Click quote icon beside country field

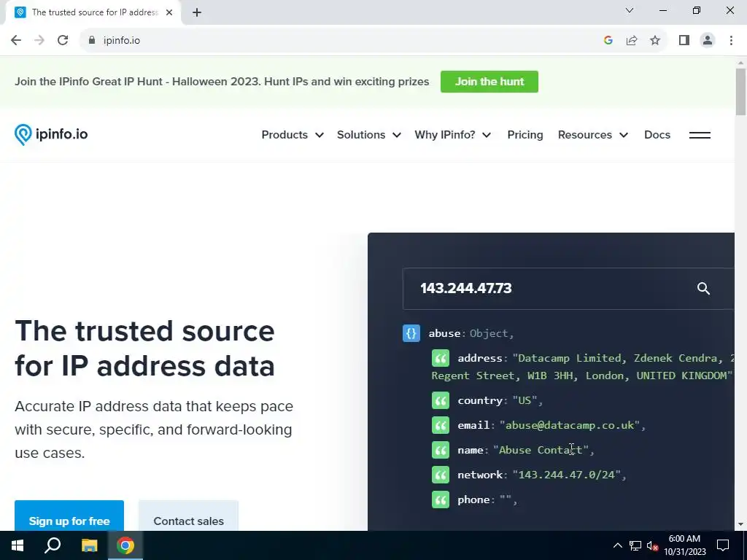[440, 400]
